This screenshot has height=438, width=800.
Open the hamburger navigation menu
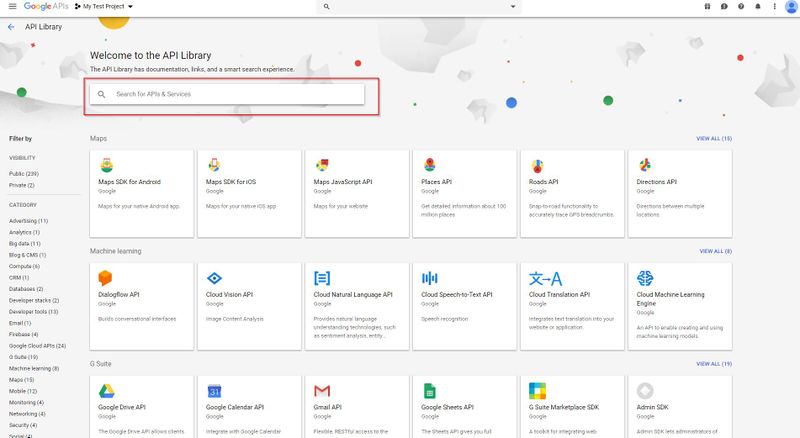[10, 6]
